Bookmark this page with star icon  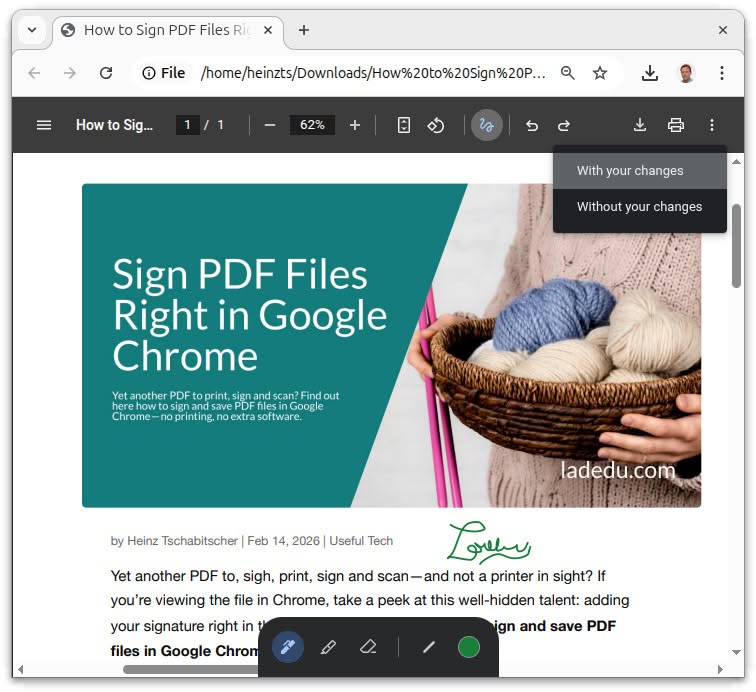[600, 73]
